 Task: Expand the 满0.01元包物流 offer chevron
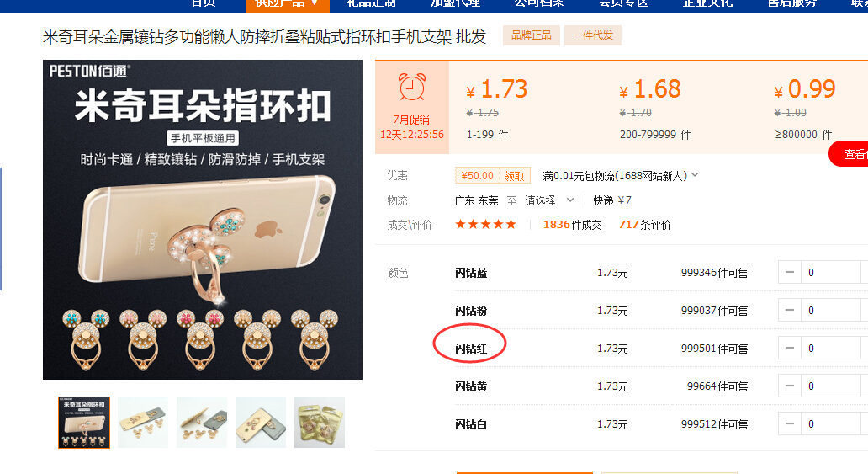(695, 175)
